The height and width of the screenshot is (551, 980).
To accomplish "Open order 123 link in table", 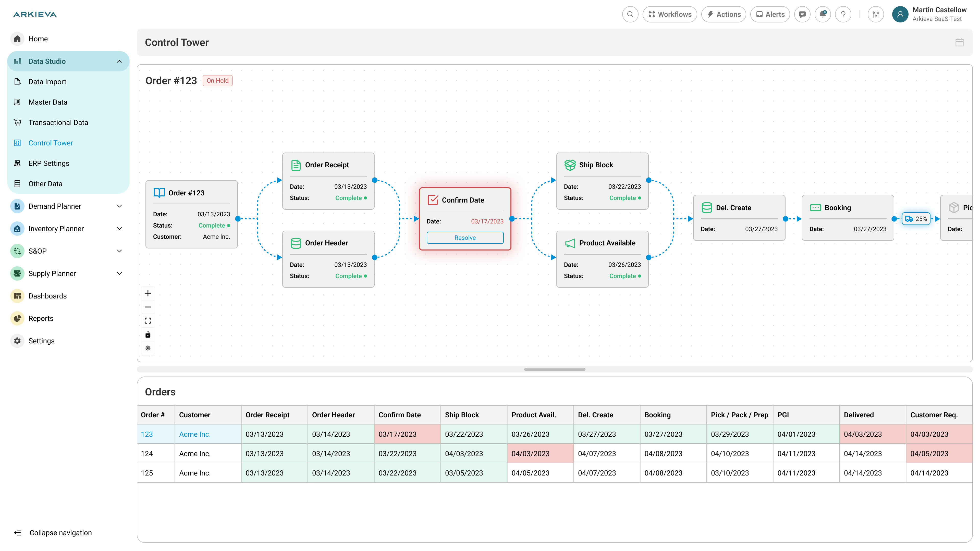I will click(147, 434).
